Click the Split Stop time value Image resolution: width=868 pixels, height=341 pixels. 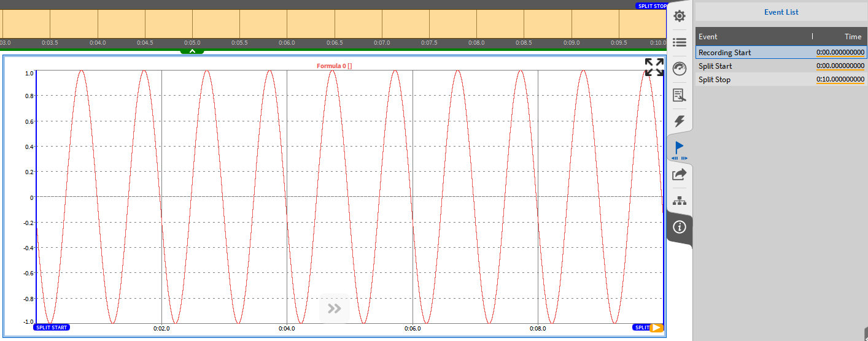tap(840, 80)
